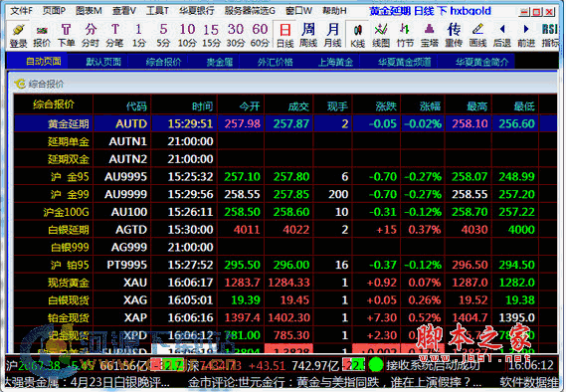Sort by the 最高 column header
This screenshot has width=566, height=392.
pyautogui.click(x=476, y=106)
